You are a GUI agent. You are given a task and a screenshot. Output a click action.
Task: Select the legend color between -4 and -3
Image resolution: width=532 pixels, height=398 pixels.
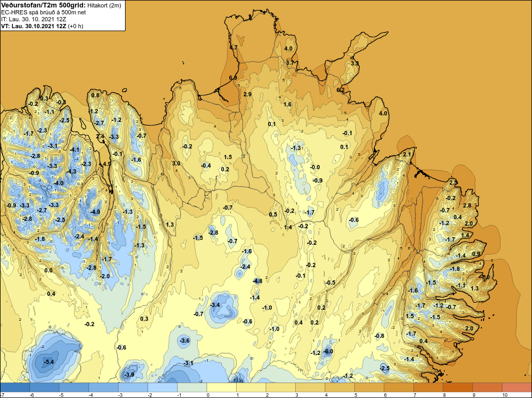tap(104, 387)
